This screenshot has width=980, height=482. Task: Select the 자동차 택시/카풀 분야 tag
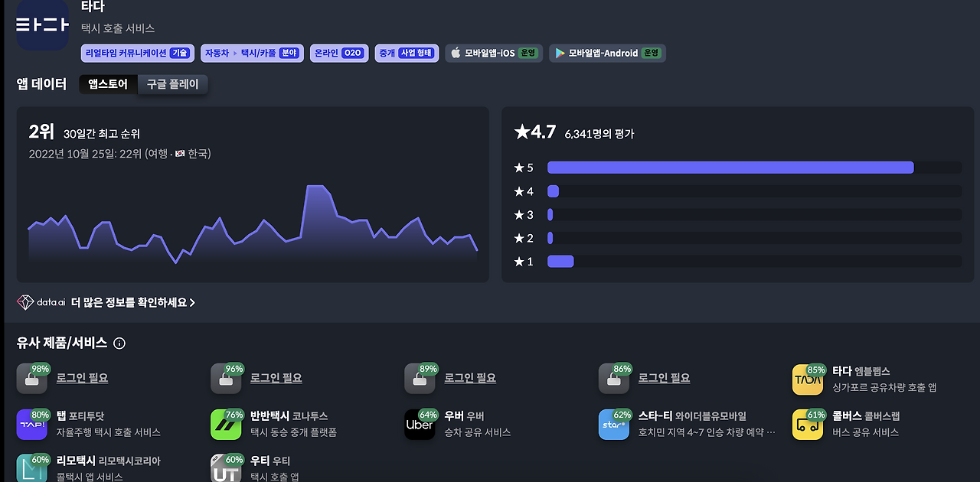[x=252, y=53]
